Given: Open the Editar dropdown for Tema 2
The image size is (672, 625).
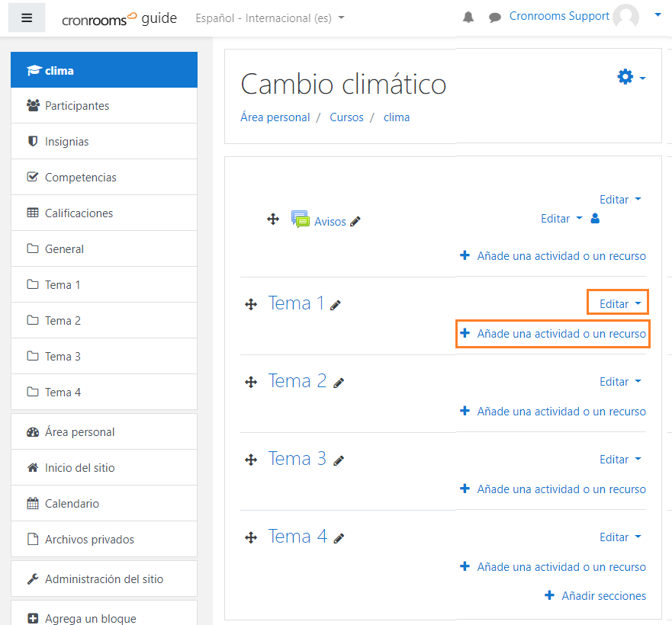Looking at the screenshot, I should 620,382.
